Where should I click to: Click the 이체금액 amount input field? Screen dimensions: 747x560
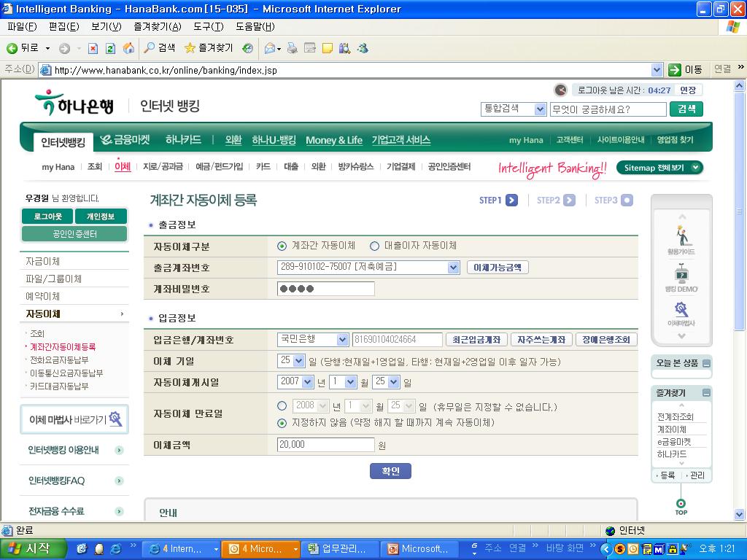[325, 445]
